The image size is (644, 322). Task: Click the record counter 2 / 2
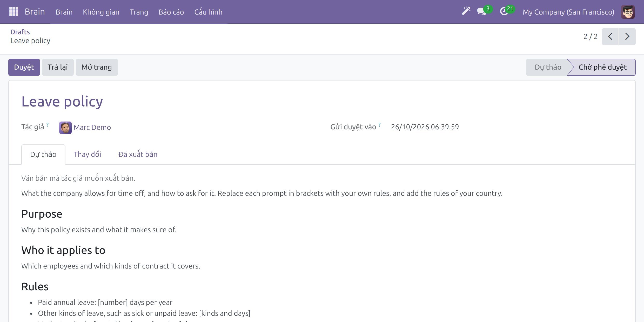(x=591, y=37)
